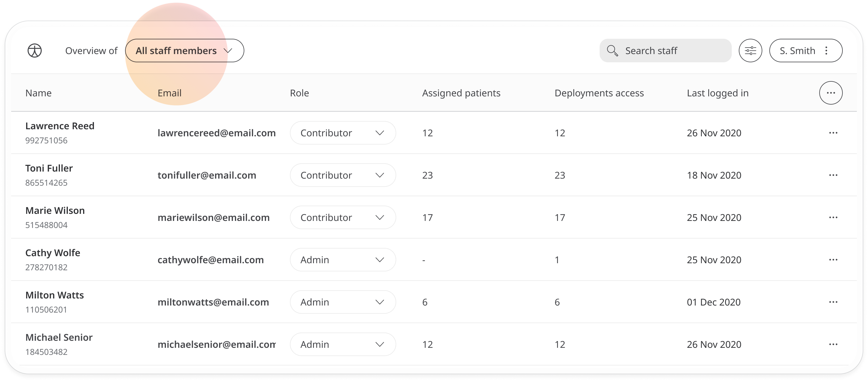Click the Assigned patients column header
The height and width of the screenshot is (381, 868).
(461, 93)
